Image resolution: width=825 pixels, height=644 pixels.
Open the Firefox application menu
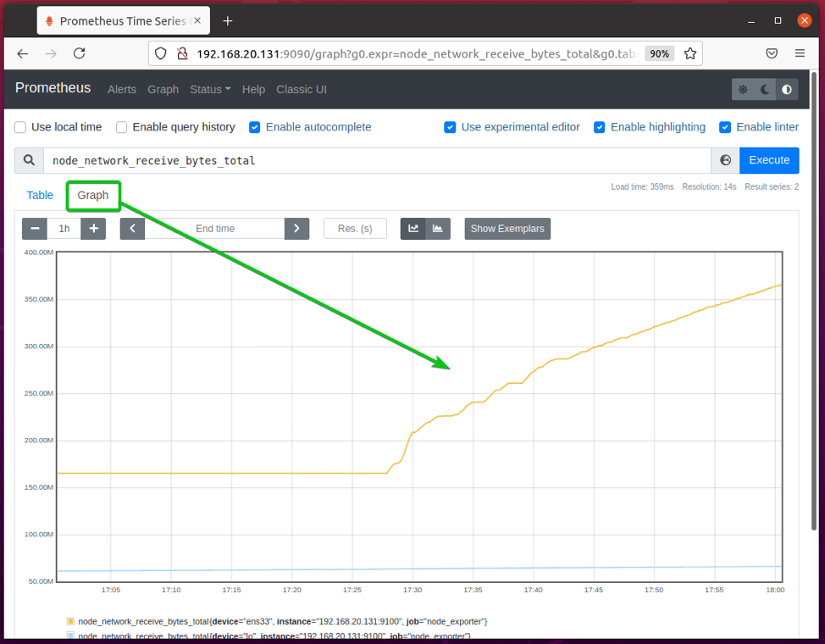pyautogui.click(x=800, y=53)
